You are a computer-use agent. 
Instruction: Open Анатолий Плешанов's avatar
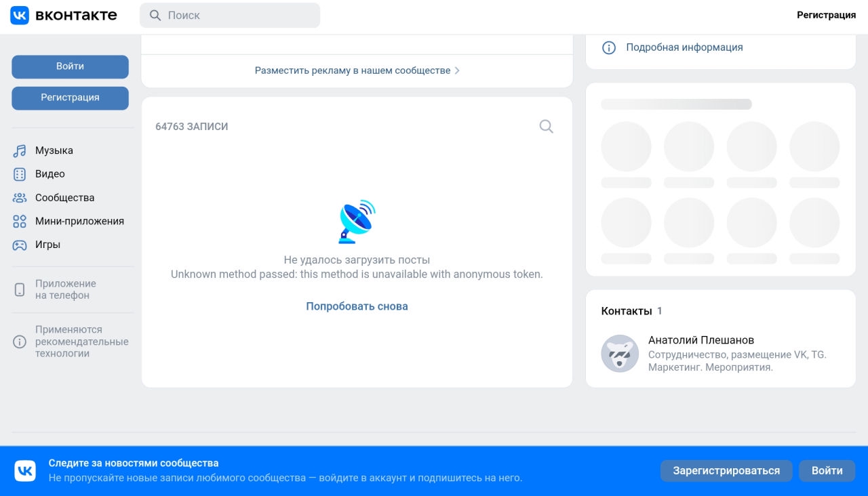pyautogui.click(x=620, y=353)
